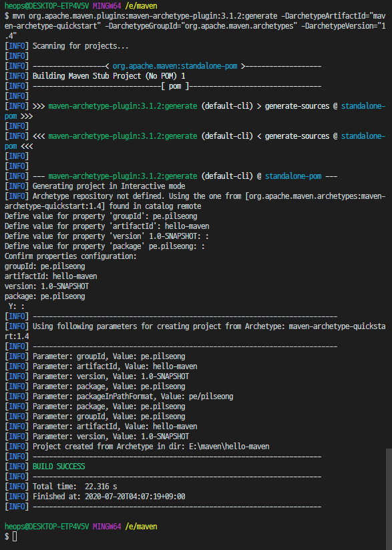
Task: Click 'Building Maven Stub Project (No POM) 1'
Action: coord(109,76)
